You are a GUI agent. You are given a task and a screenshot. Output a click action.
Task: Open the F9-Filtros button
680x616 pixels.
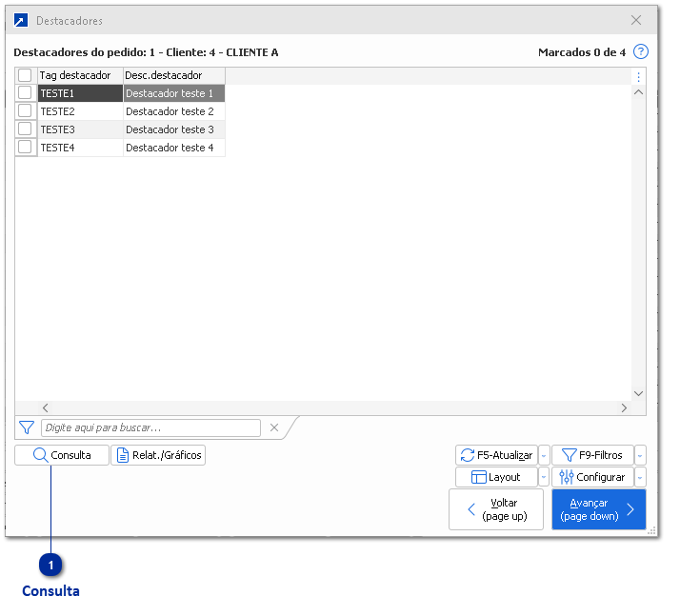click(592, 455)
